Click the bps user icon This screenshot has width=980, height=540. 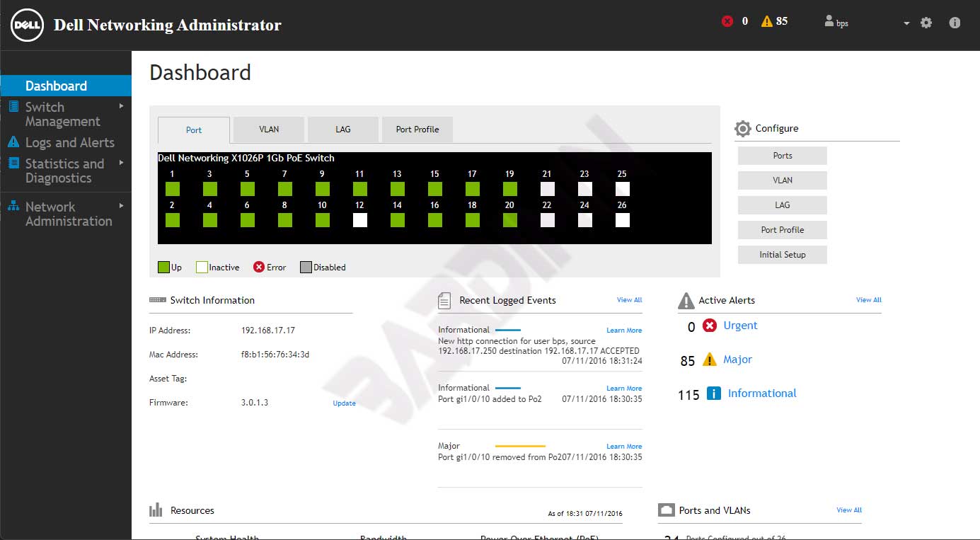[829, 21]
